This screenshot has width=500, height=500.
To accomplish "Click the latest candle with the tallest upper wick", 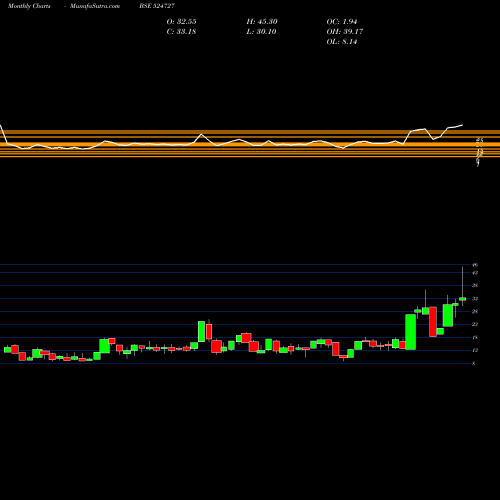I will click(x=462, y=299).
